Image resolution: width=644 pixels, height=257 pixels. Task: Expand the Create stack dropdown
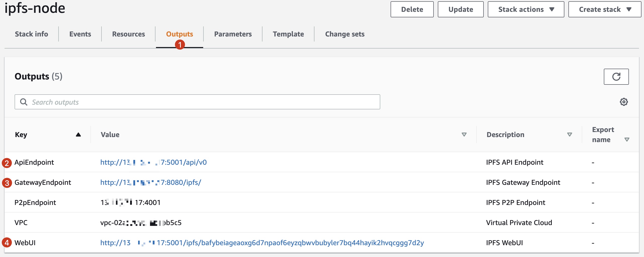(605, 9)
